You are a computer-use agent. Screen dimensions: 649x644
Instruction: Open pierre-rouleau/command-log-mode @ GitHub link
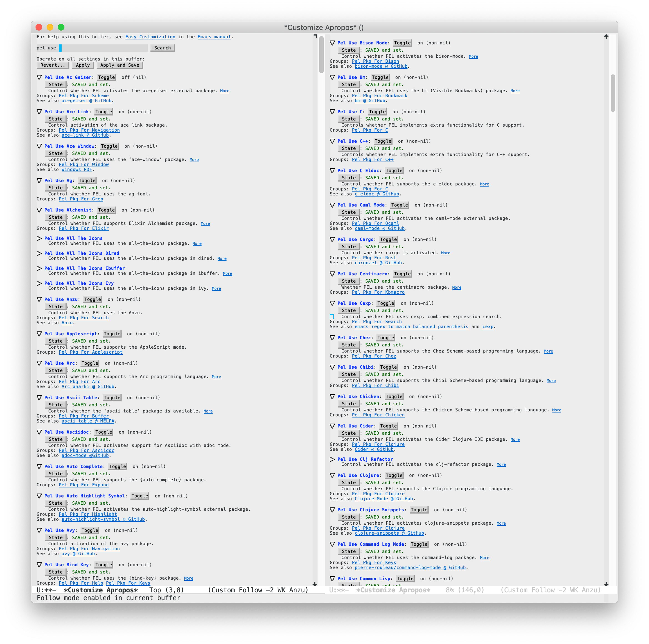pos(410,567)
